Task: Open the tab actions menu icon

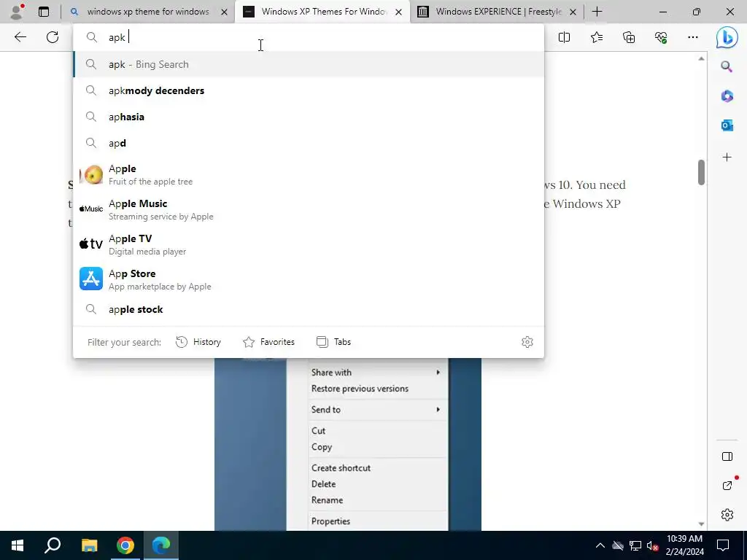Action: pyautogui.click(x=44, y=12)
